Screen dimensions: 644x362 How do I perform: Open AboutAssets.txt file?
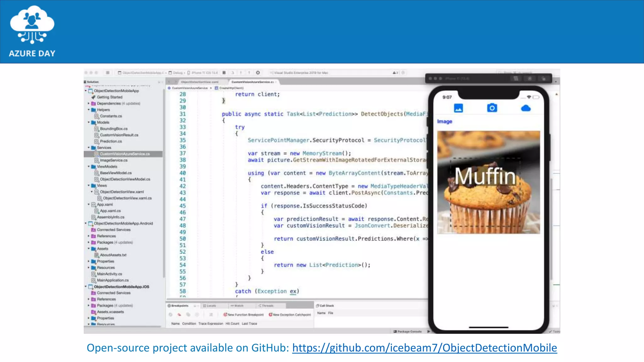(113, 255)
